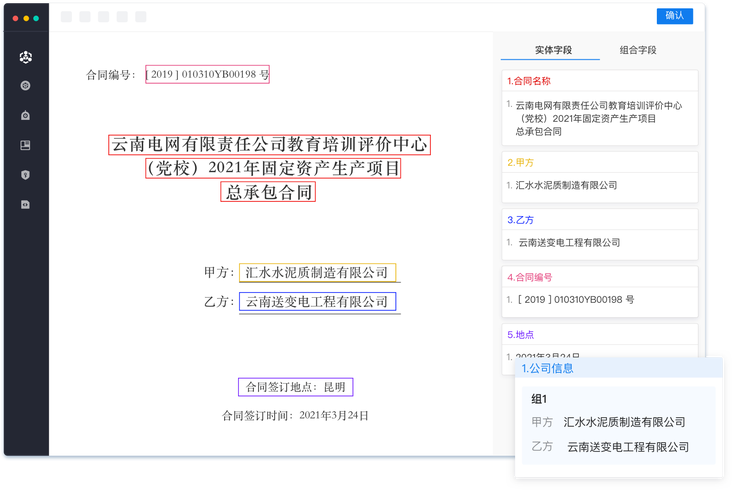
Task: Click the pink-boxed contract number in document
Action: pos(207,74)
